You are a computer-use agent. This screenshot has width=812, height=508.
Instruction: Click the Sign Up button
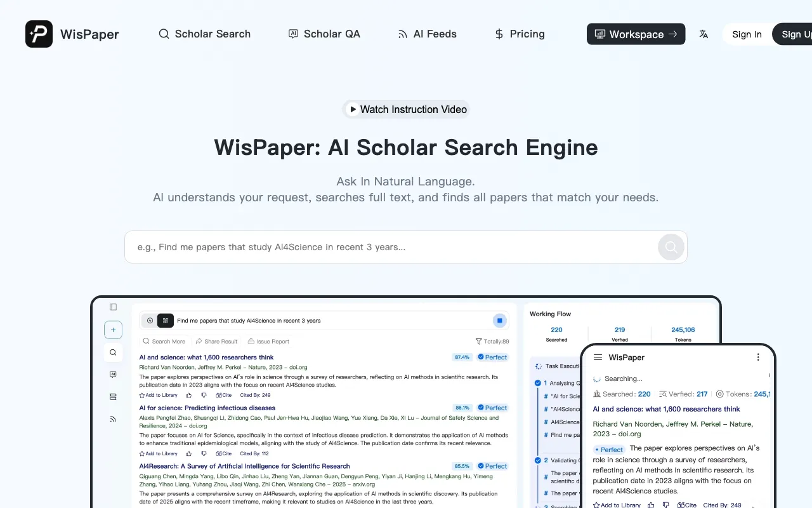pyautogui.click(x=793, y=34)
